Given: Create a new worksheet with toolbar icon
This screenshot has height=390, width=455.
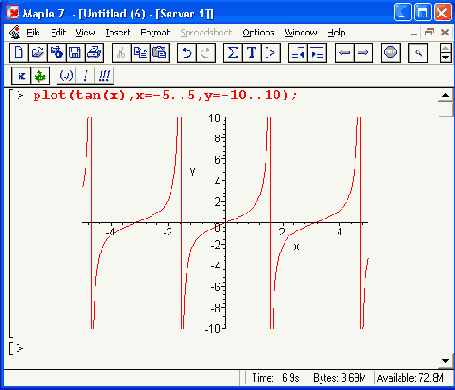Looking at the screenshot, I should [19, 53].
